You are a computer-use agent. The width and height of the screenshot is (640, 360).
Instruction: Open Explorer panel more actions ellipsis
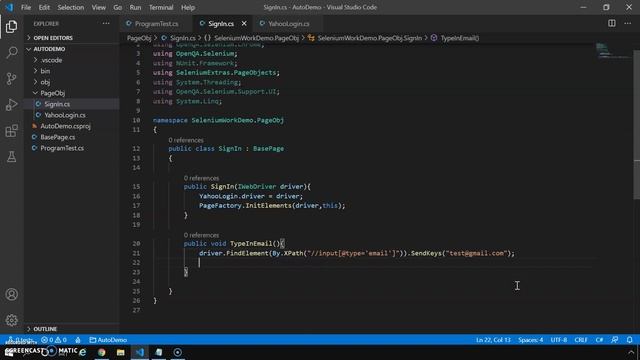pyautogui.click(x=106, y=24)
